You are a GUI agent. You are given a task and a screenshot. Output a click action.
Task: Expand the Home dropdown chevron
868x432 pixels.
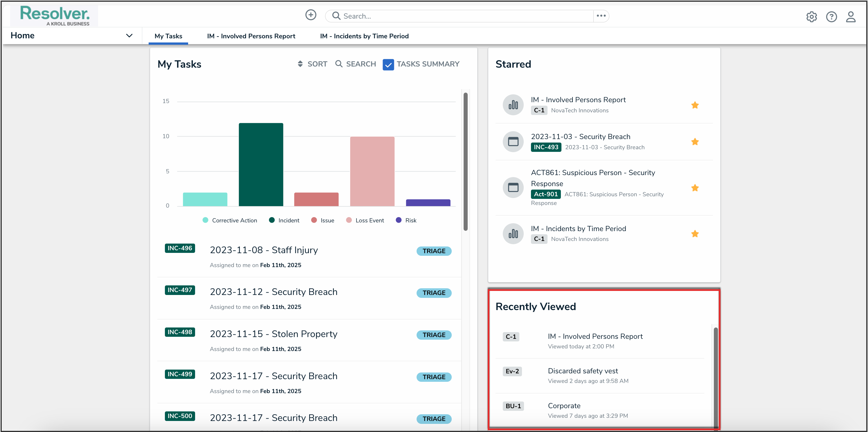coord(129,36)
